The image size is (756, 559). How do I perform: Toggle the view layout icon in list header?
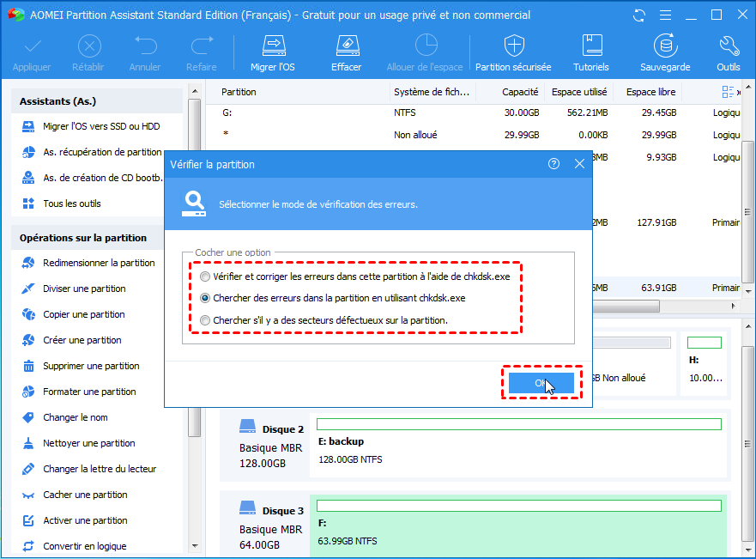728,92
